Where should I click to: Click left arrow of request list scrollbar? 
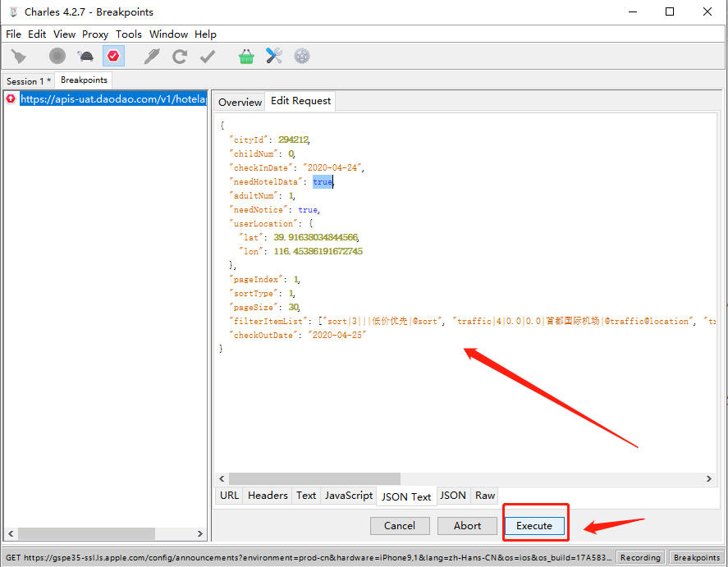pos(11,533)
